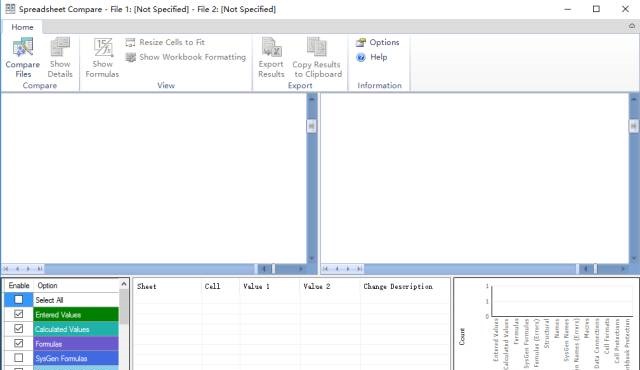Maximize the Spreadsheet Compare window

(x=596, y=9)
